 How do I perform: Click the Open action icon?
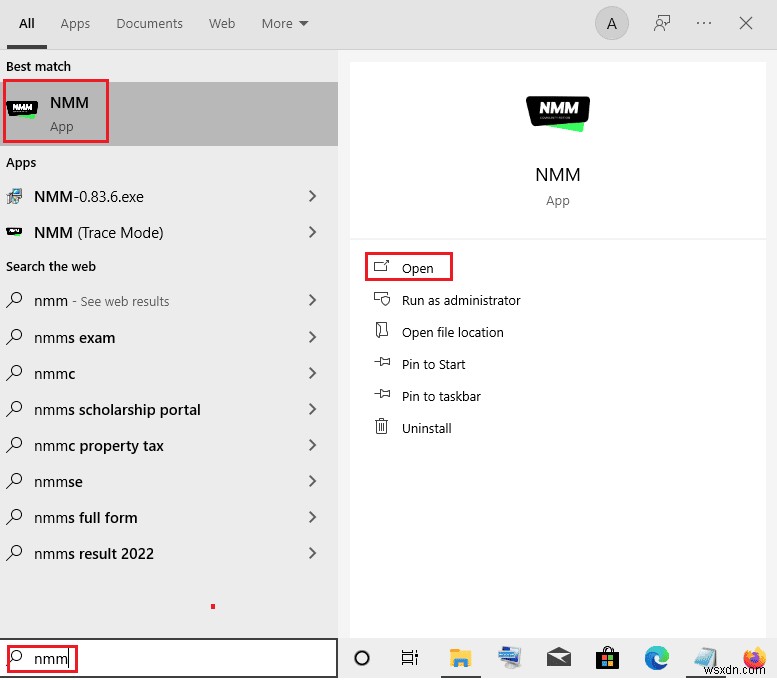pos(381,266)
